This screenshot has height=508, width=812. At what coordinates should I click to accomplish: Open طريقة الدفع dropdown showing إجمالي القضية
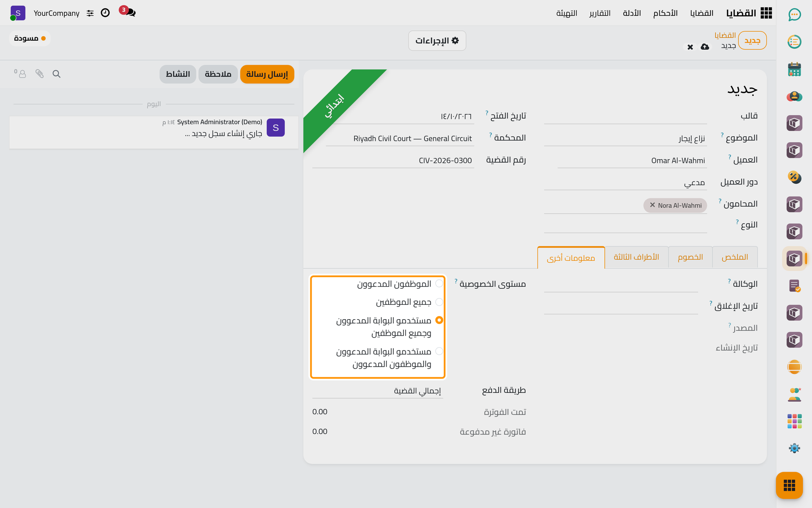(x=378, y=391)
